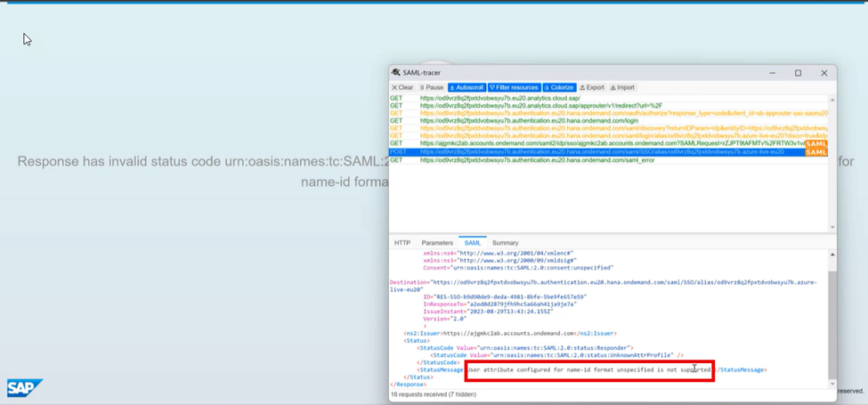868x405 pixels.
Task: Click the SAML badge on the POST row
Action: point(816,152)
